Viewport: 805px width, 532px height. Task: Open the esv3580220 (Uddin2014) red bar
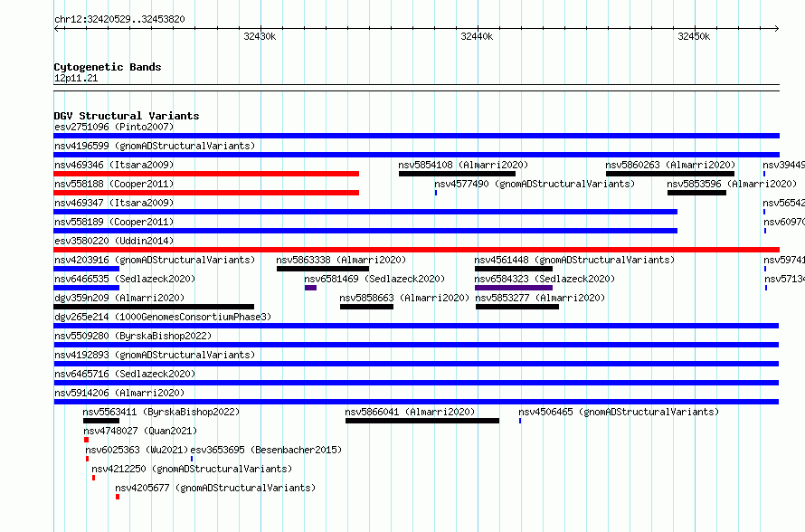click(x=416, y=250)
